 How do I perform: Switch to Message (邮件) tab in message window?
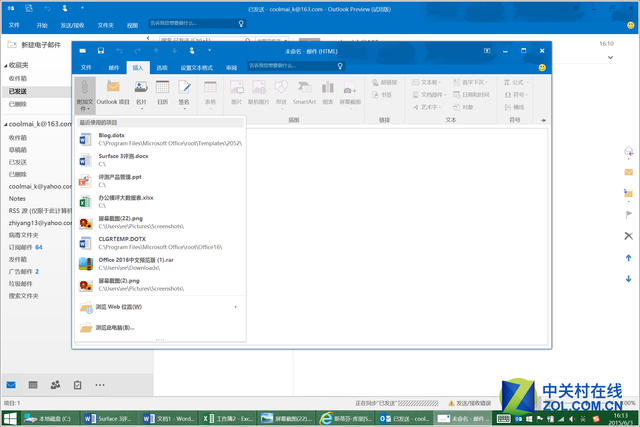pyautogui.click(x=114, y=67)
